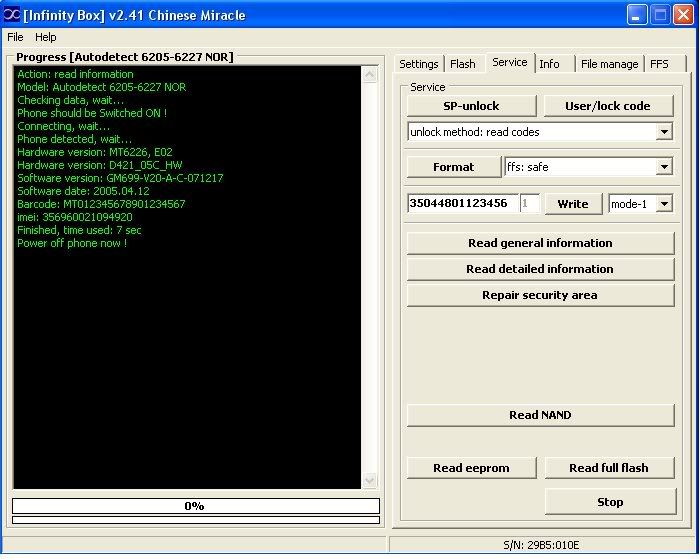Open the Help menu
Screen dimensions: 700x559
46,37
